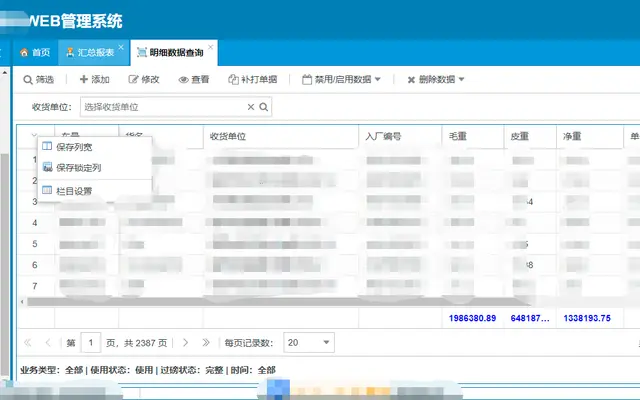Click the left scrollbar's up arrow

(x=4, y=72)
